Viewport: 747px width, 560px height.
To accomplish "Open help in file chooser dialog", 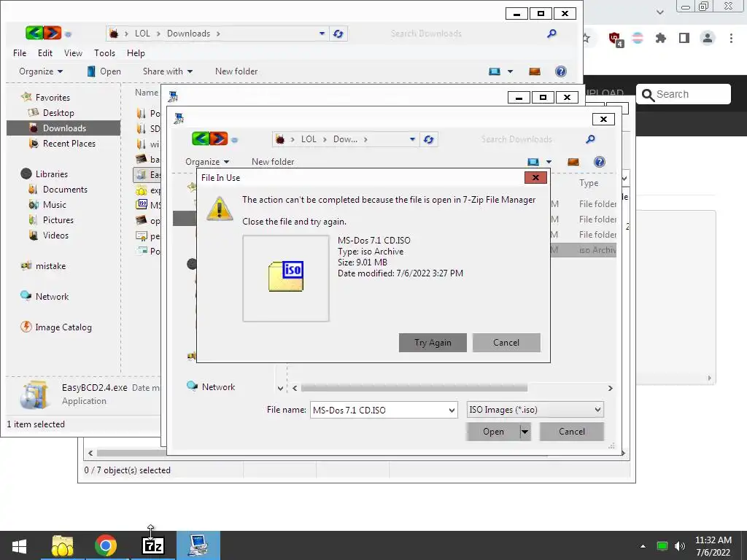I will click(x=600, y=162).
